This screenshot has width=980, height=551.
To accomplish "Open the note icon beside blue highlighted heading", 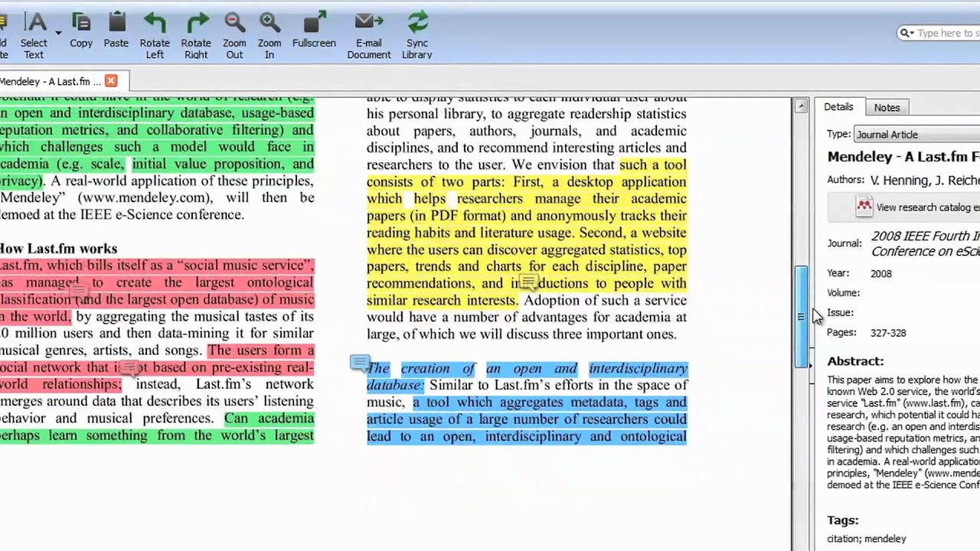I will tap(359, 362).
